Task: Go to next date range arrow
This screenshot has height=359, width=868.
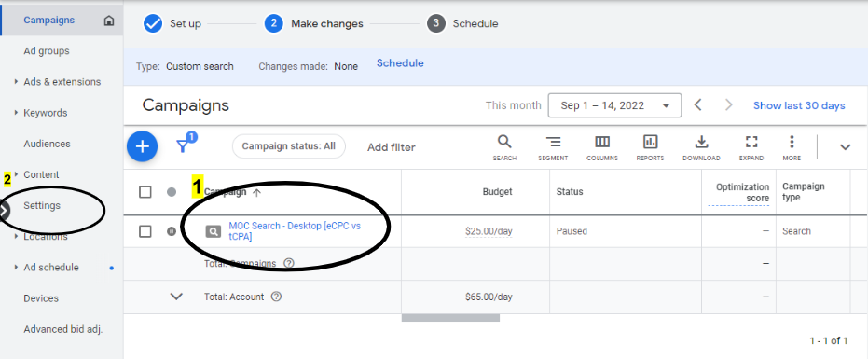Action: point(728,104)
